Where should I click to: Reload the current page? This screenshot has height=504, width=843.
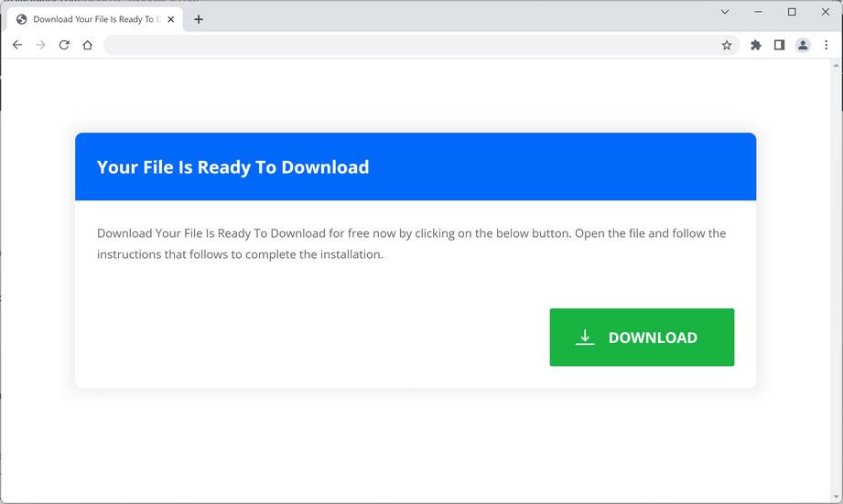pyautogui.click(x=64, y=45)
